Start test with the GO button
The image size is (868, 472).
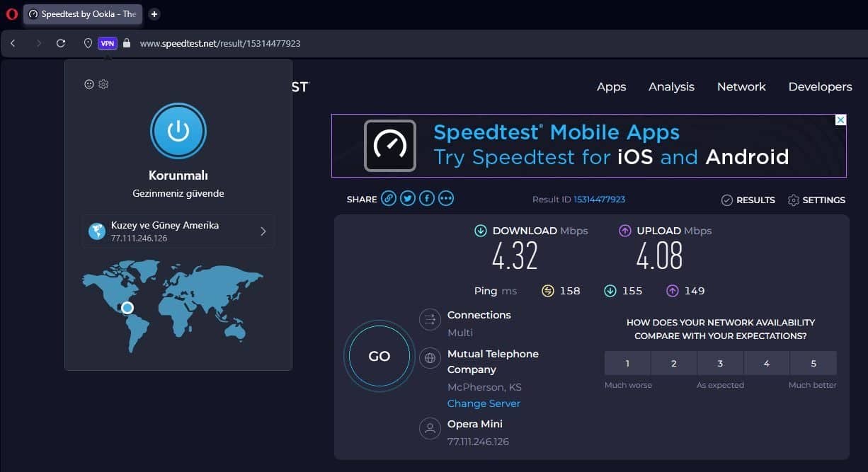pyautogui.click(x=379, y=356)
